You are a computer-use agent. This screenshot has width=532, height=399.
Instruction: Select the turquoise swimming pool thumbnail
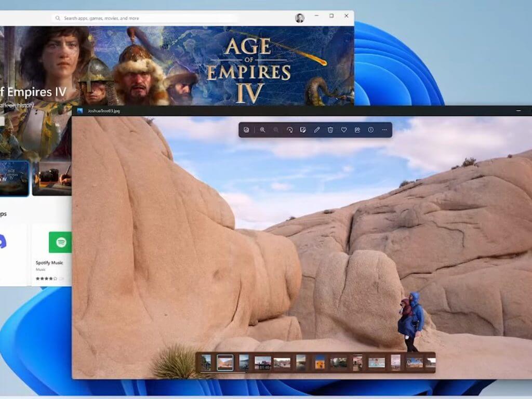[x=377, y=363]
